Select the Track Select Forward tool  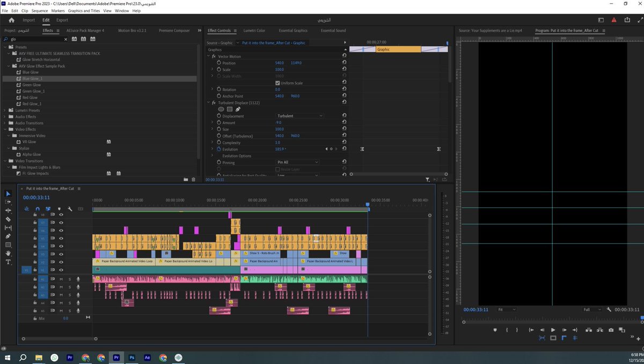coord(8,202)
